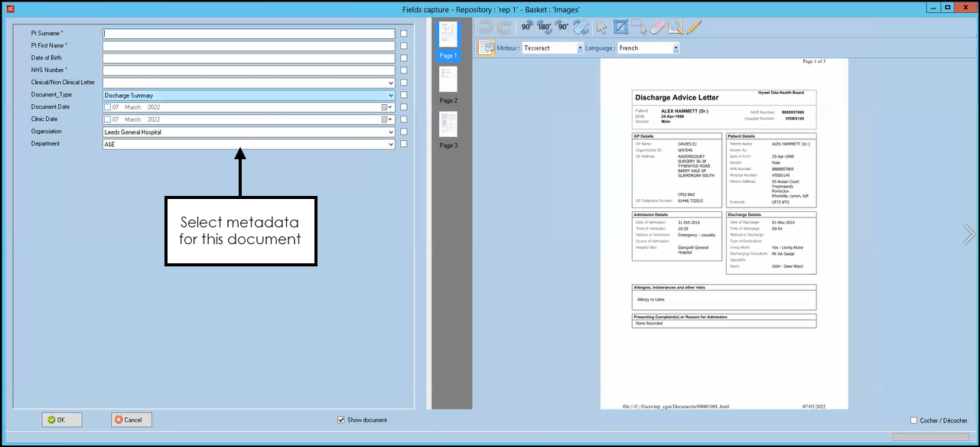Image resolution: width=980 pixels, height=447 pixels.
Task: Toggle the Cocher / Décocher checkbox
Action: coord(914,420)
